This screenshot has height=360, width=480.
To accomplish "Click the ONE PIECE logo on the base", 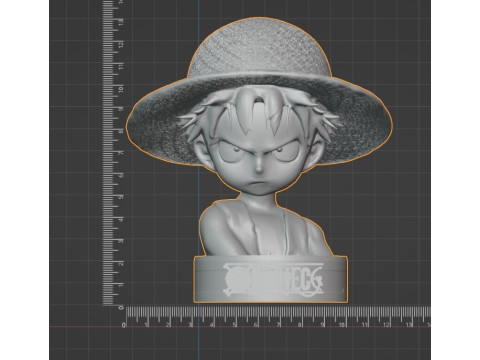I will (273, 279).
